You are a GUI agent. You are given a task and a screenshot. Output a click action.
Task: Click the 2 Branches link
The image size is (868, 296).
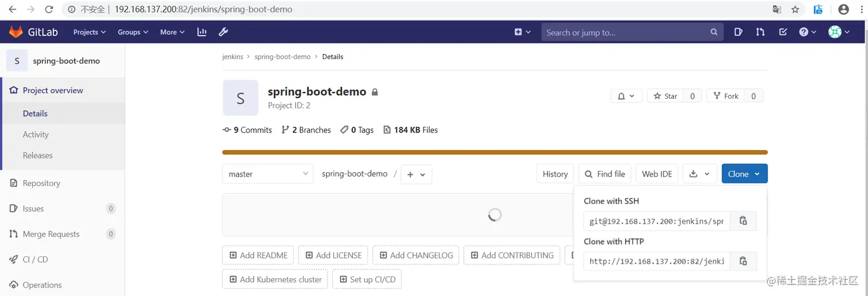307,130
